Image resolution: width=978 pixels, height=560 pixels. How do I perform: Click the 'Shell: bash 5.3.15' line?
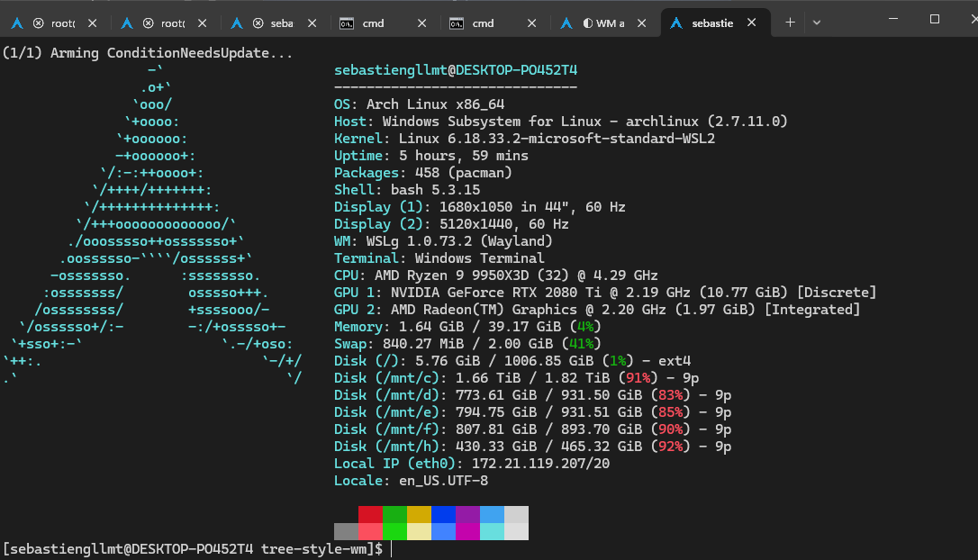[x=407, y=190]
